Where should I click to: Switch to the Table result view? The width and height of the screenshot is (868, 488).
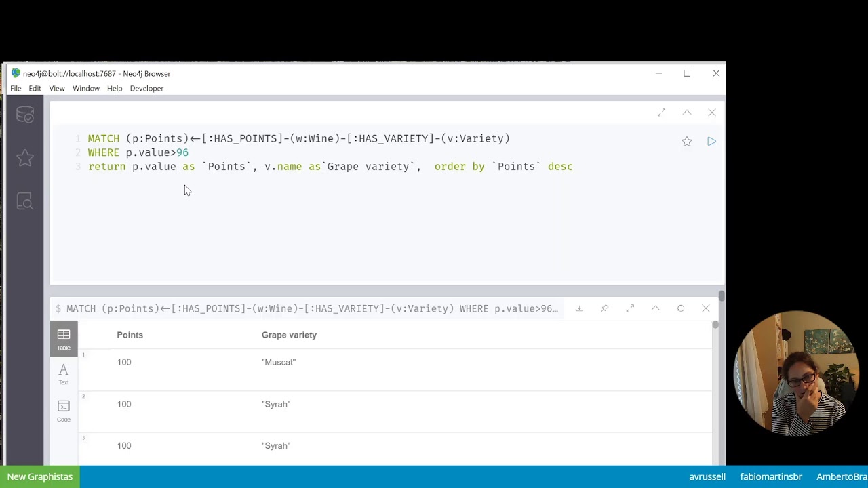pos(64,339)
